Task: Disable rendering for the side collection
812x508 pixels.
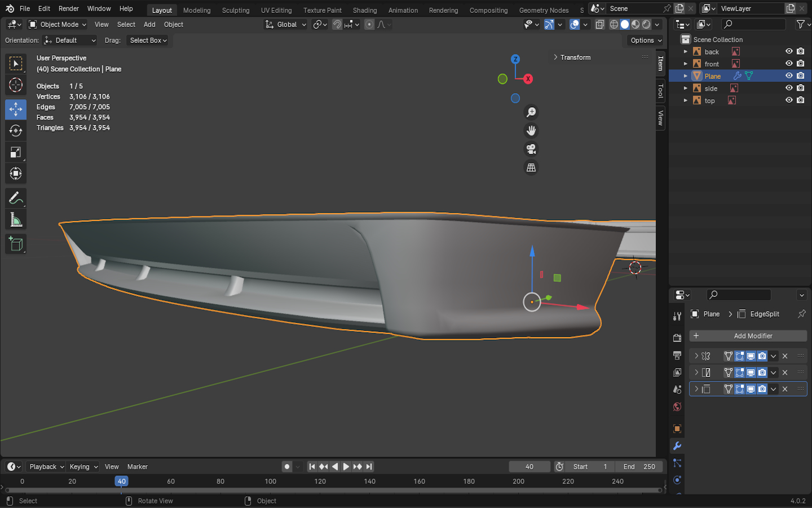Action: (x=801, y=88)
